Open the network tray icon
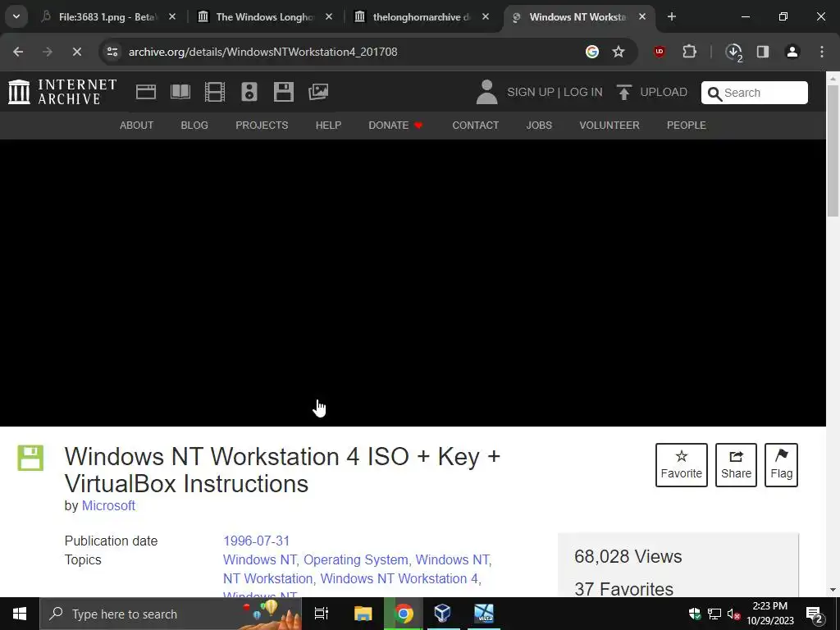This screenshot has height=630, width=840. tap(714, 614)
